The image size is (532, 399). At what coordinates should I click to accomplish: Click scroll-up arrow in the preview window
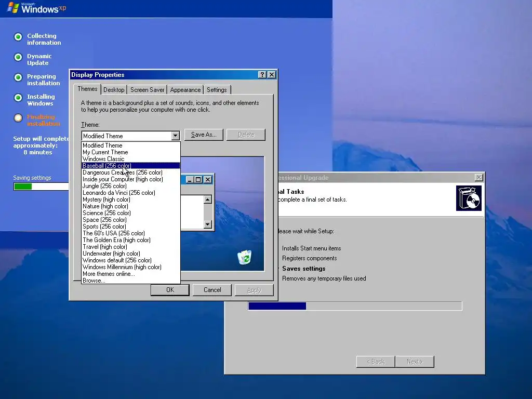pyautogui.click(x=208, y=199)
